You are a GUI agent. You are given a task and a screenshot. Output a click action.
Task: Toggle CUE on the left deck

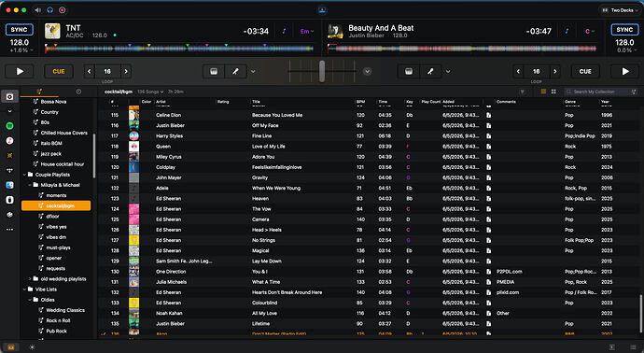pyautogui.click(x=59, y=72)
